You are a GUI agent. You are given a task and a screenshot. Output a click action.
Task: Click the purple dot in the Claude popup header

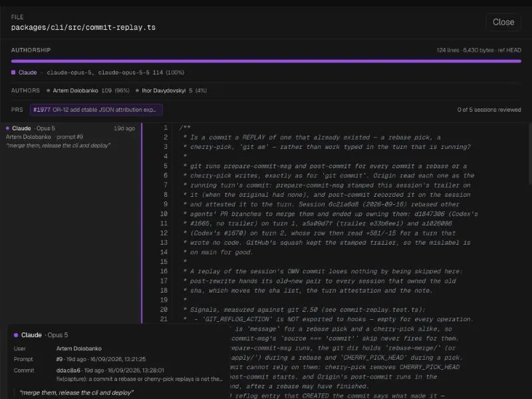(x=16, y=335)
